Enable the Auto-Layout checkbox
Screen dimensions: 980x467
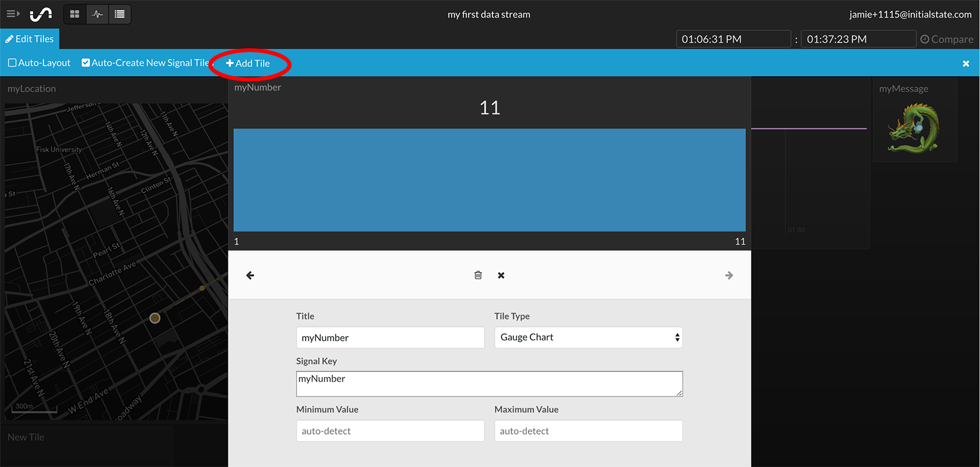[x=12, y=63]
